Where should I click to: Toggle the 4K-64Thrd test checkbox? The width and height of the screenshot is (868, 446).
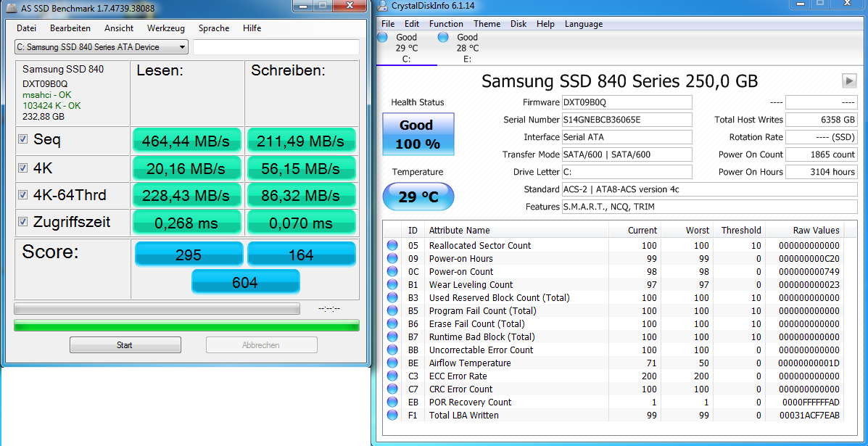(22, 195)
